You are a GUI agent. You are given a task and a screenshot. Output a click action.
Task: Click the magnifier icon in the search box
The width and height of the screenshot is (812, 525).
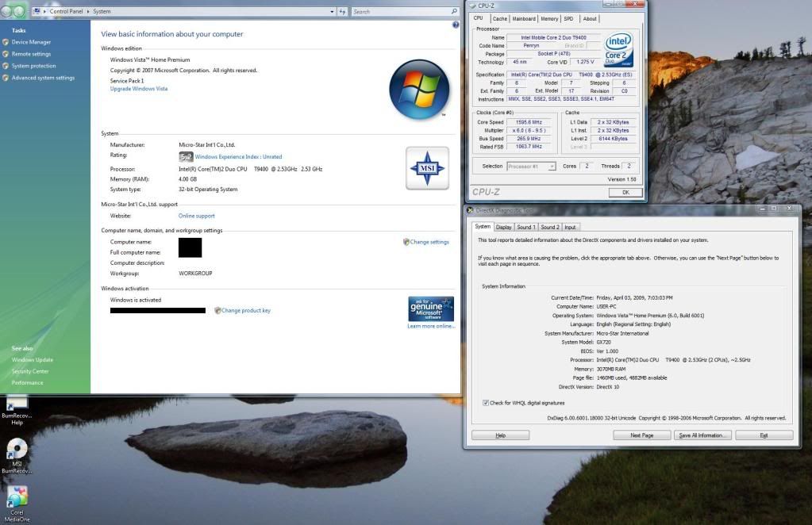tap(454, 11)
